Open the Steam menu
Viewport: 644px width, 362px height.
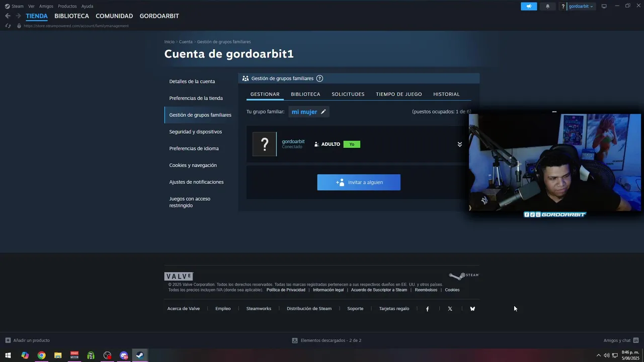(x=14, y=7)
